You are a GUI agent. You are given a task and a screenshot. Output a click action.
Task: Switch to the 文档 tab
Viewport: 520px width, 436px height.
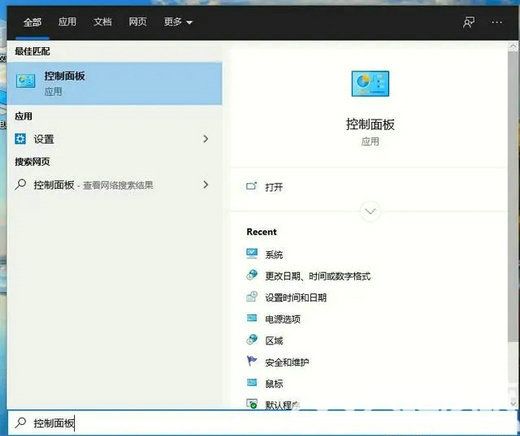click(103, 22)
